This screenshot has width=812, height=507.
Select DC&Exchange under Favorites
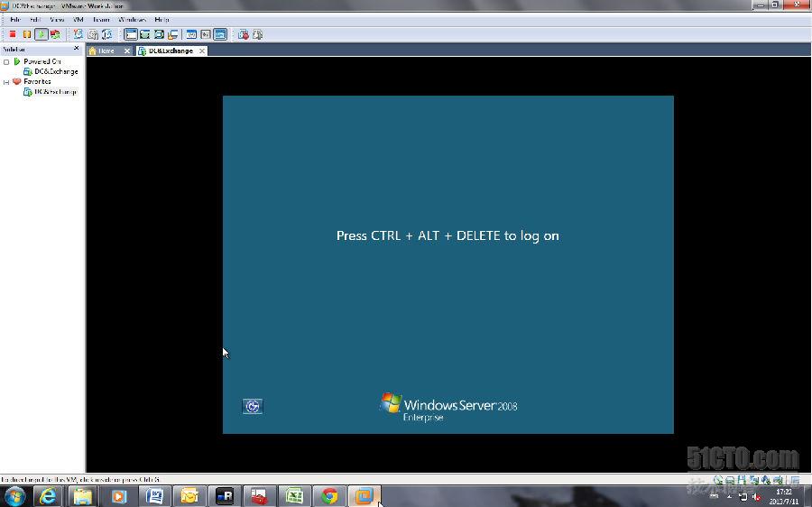pos(55,92)
